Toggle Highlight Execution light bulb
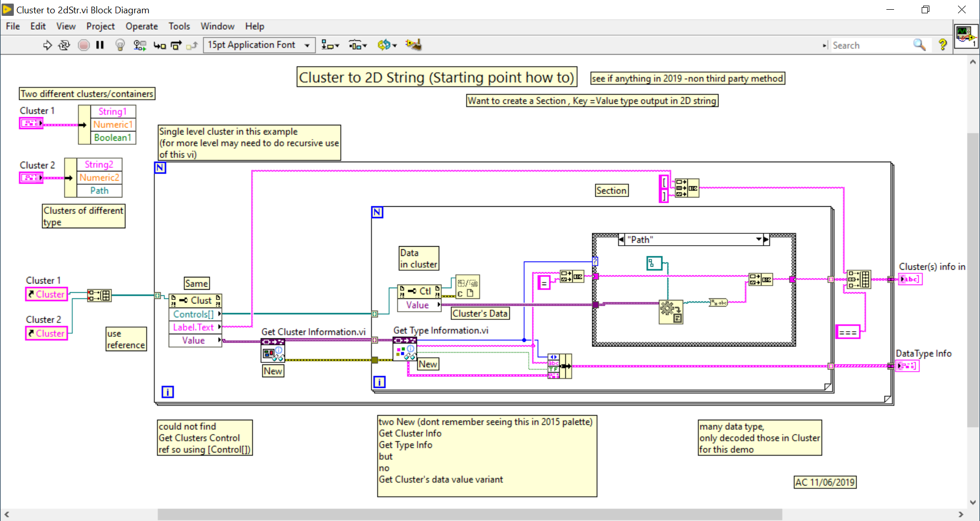The height and width of the screenshot is (521, 980). 120,46
